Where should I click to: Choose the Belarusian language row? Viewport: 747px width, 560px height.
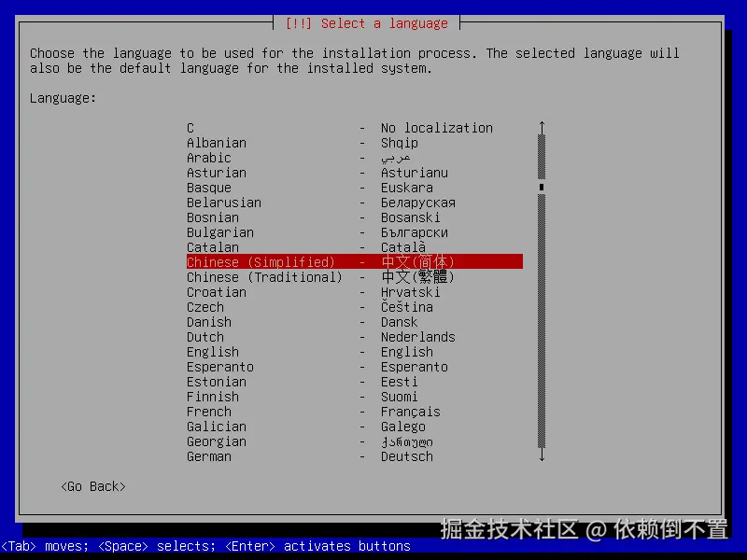[x=355, y=203]
